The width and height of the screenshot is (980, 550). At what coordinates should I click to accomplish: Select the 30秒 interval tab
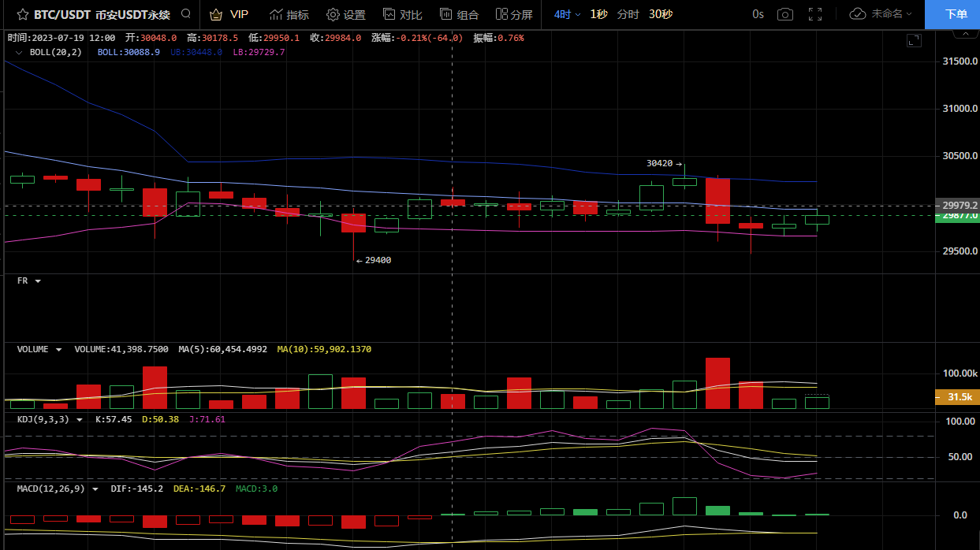point(661,14)
